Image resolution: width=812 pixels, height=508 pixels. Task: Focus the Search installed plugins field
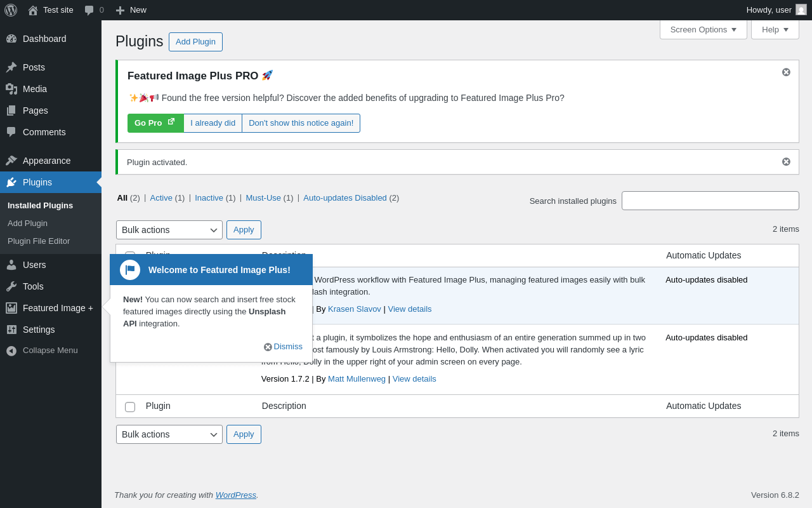coord(710,201)
